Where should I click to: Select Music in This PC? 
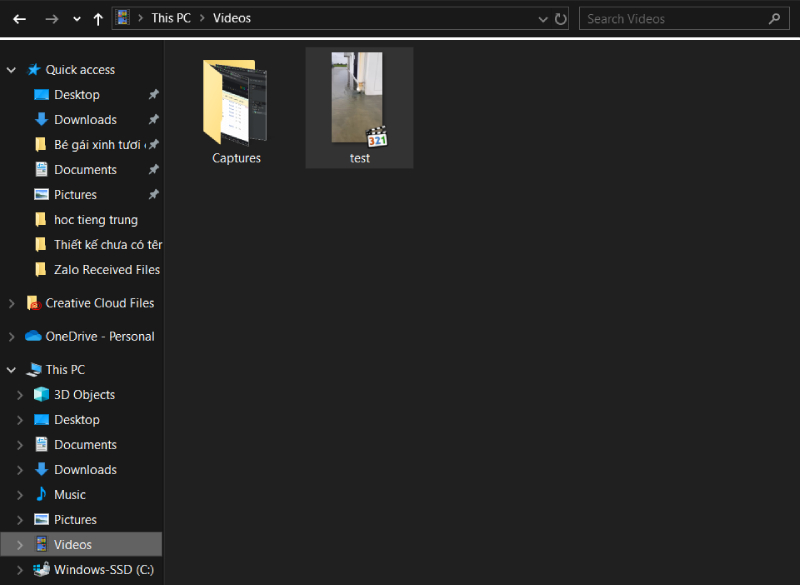click(x=69, y=495)
